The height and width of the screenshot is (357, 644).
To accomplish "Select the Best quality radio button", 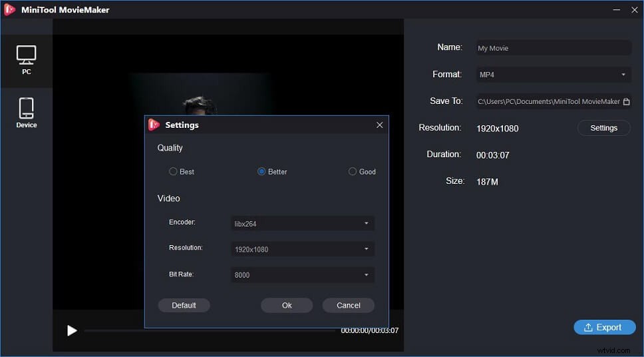I will [x=173, y=172].
